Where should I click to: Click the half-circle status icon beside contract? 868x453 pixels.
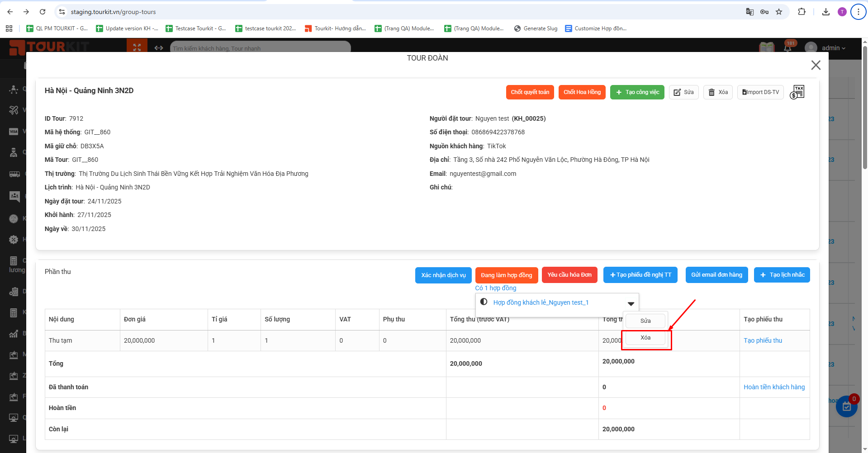click(484, 302)
